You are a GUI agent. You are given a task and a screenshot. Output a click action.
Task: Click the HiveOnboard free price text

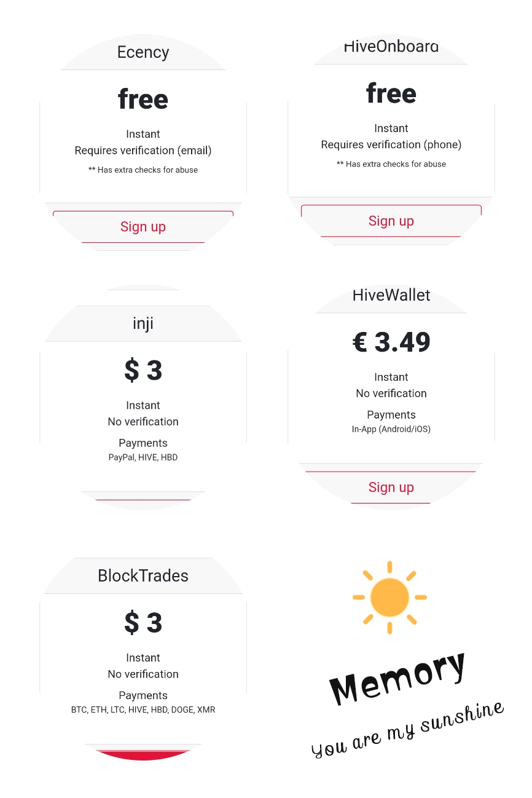(391, 93)
